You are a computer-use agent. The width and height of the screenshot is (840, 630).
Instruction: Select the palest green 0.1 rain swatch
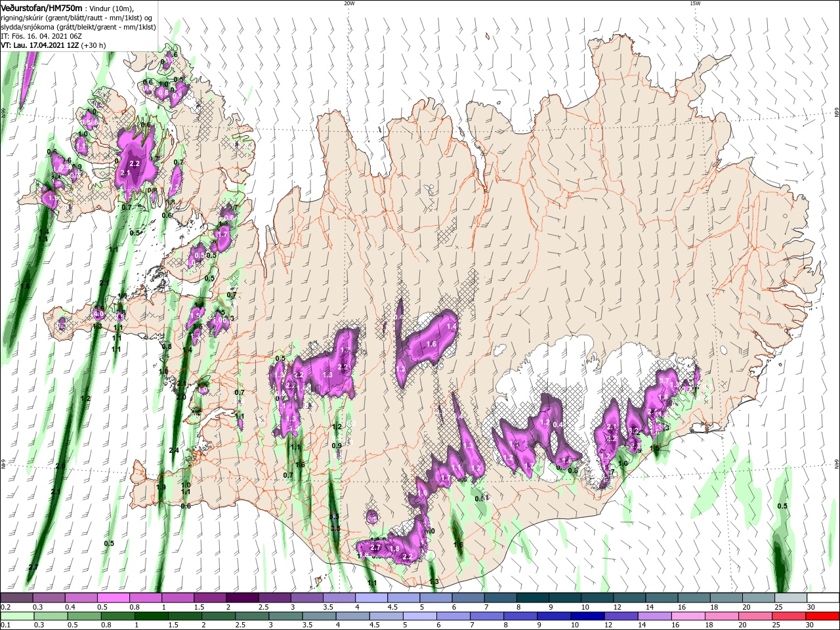pyautogui.click(x=17, y=616)
